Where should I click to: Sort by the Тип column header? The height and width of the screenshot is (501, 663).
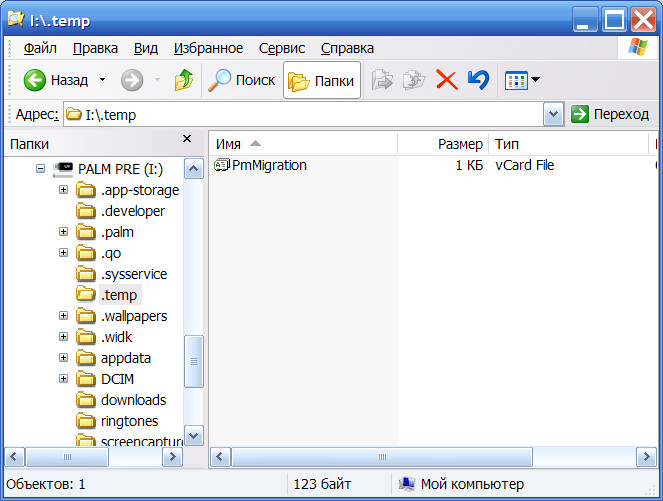(568, 144)
